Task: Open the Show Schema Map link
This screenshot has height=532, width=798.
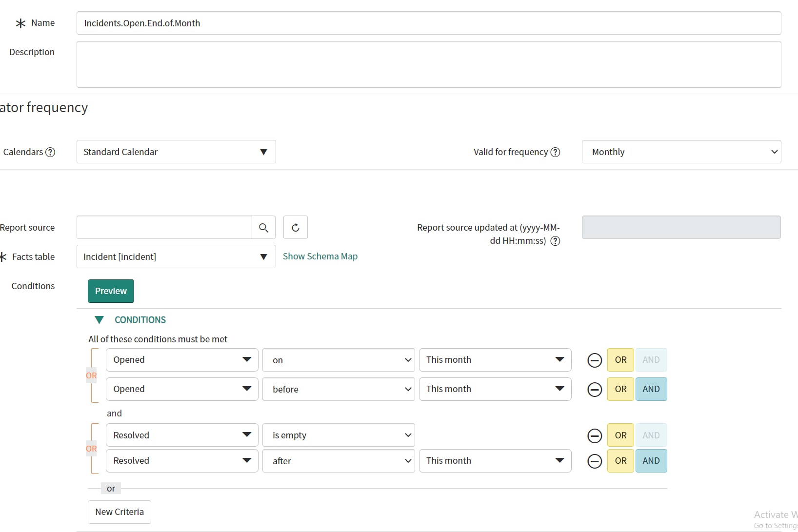Action: 320,256
